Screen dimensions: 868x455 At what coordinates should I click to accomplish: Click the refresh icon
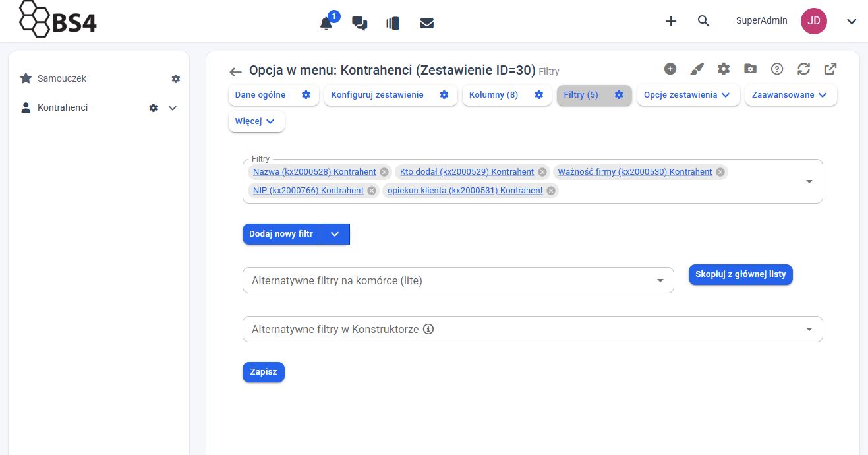[803, 69]
